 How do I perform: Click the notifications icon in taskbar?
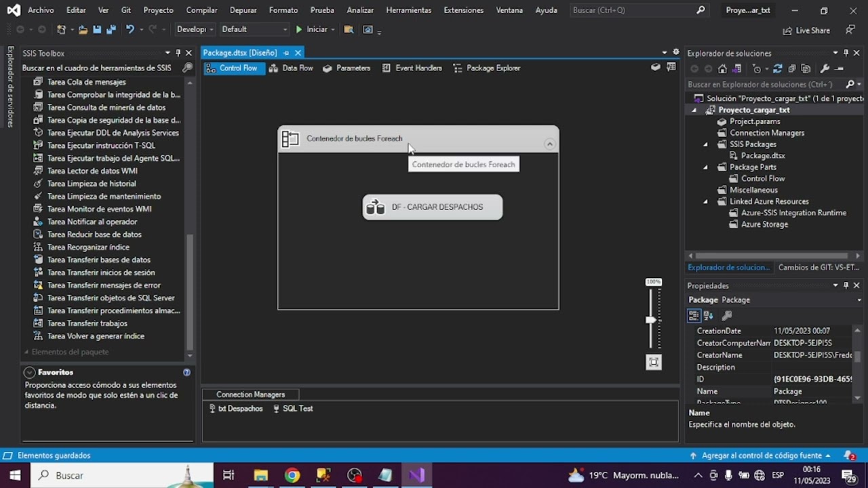click(848, 475)
